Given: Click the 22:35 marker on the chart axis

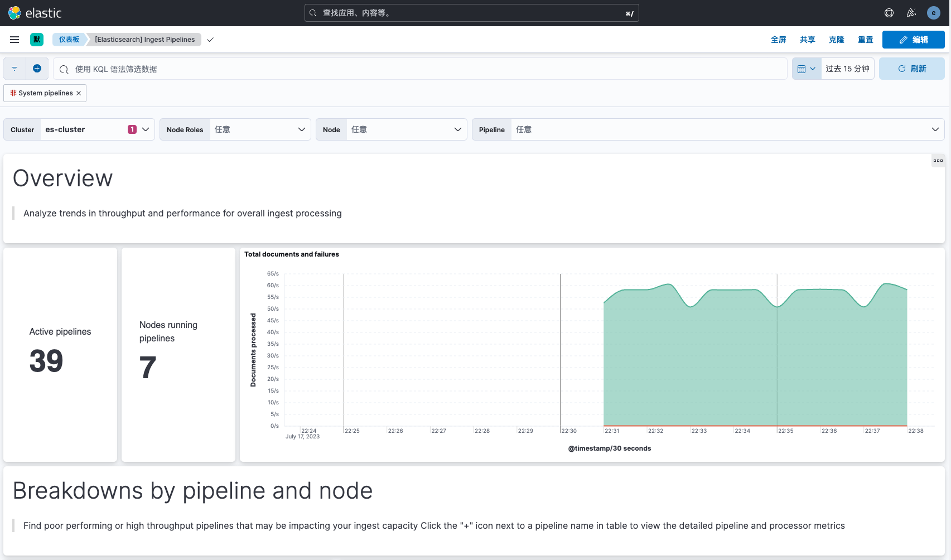Looking at the screenshot, I should pos(786,431).
